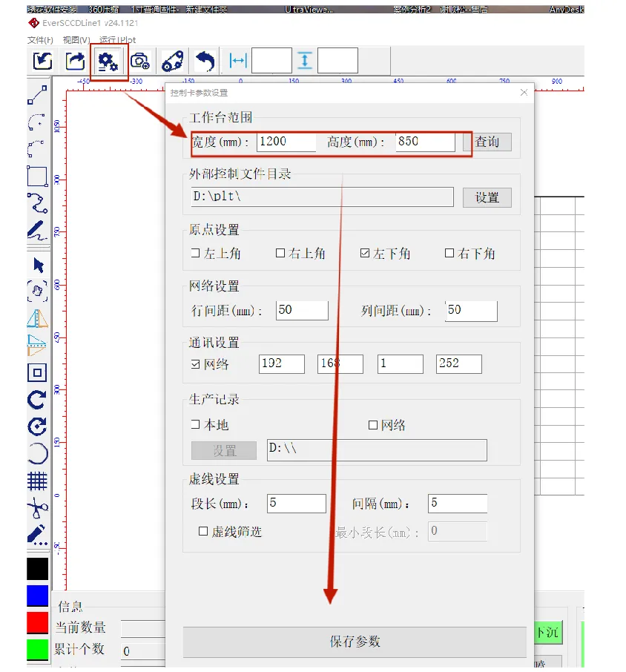Pick the green color swatch
This screenshot has height=672, width=626.
click(37, 650)
